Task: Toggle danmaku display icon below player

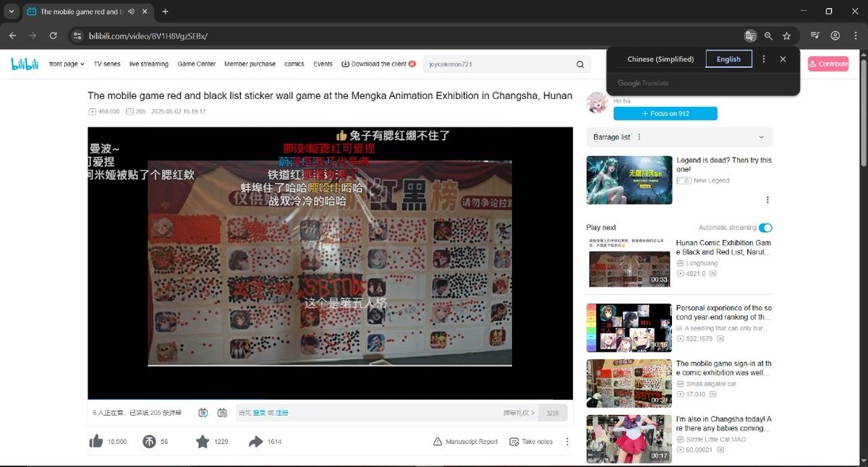Action: pyautogui.click(x=203, y=412)
